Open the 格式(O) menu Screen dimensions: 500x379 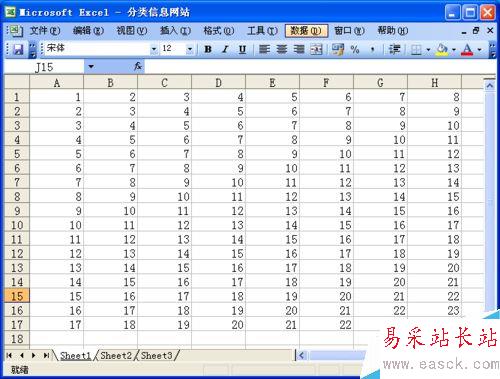pyautogui.click(x=219, y=31)
